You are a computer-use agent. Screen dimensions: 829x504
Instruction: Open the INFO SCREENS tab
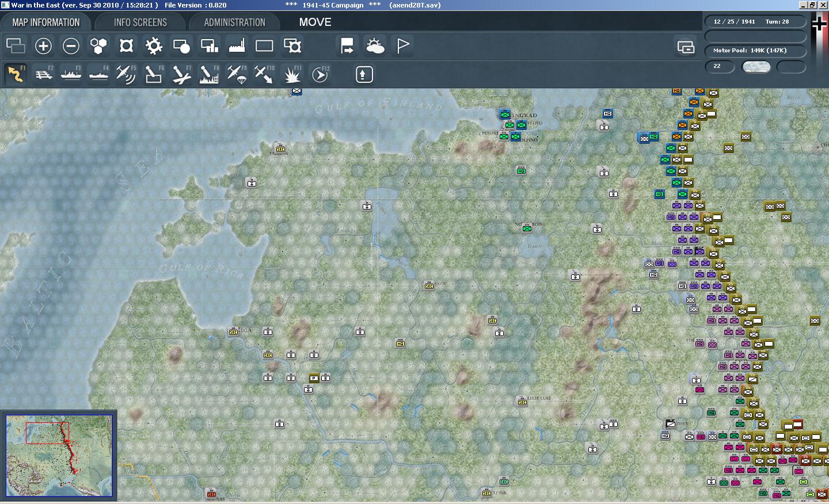140,22
